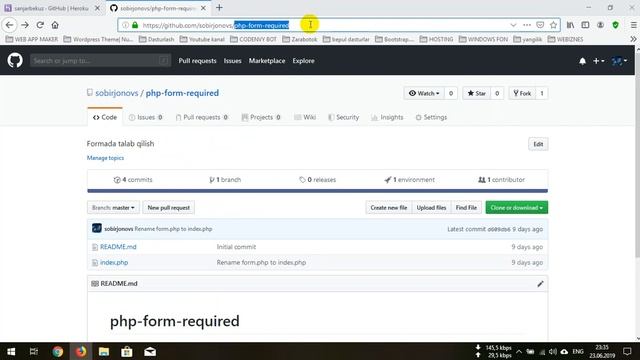
Task: Click the taskbar volume icon
Action: 553,351
